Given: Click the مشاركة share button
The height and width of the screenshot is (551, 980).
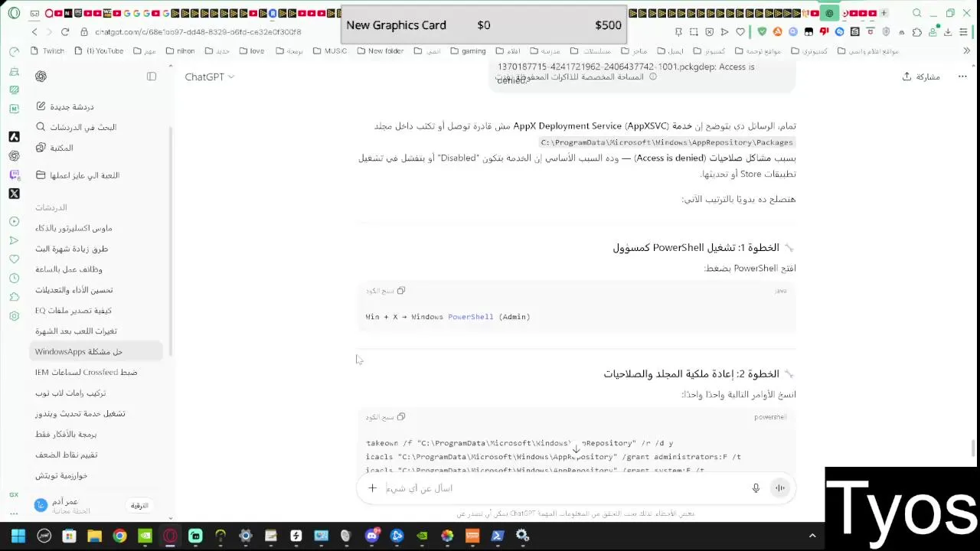Looking at the screenshot, I should [921, 77].
